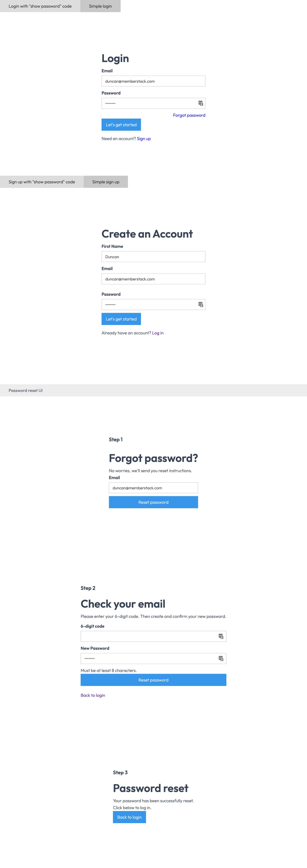
Task: Click the First Name field showing Duncan
Action: point(153,257)
